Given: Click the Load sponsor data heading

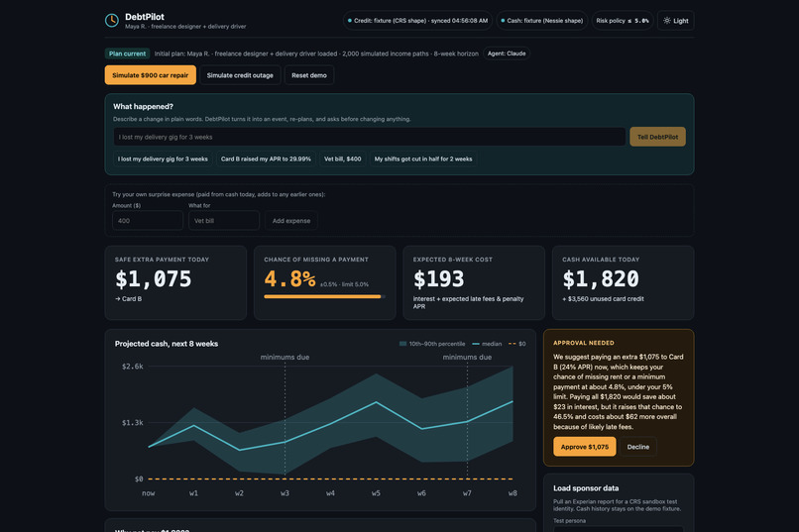Looking at the screenshot, I should 586,488.
